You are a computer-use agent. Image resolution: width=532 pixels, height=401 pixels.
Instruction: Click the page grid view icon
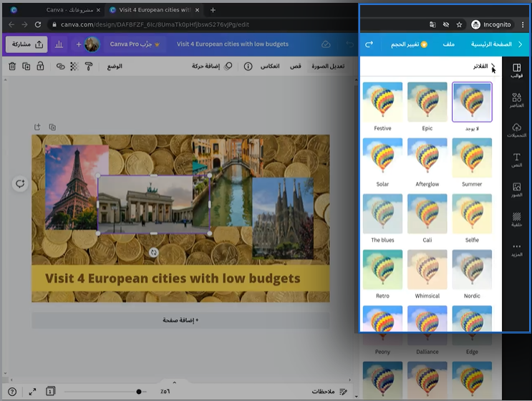coord(50,392)
